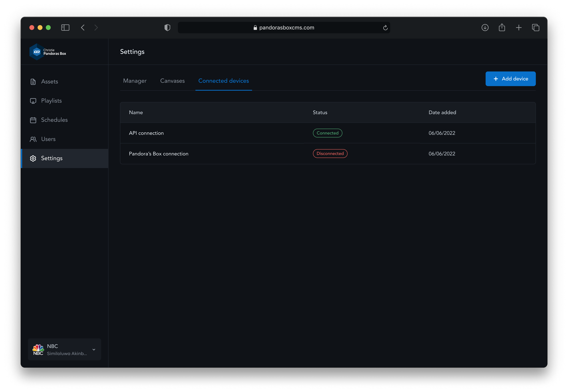Toggle the Safari sidebar panel icon
Viewport: 568px width, 392px height.
pos(65,28)
